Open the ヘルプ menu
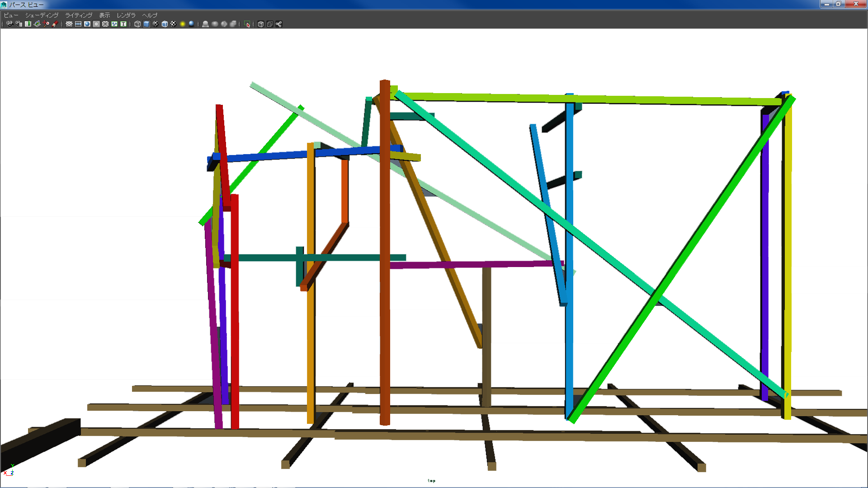Screen dimensions: 868x488 150,15
